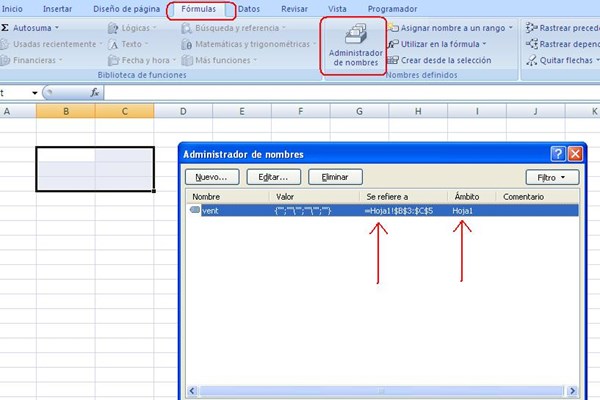This screenshot has height=400, width=600.
Task: Open Financieras functions dropdown
Action: [x=34, y=60]
